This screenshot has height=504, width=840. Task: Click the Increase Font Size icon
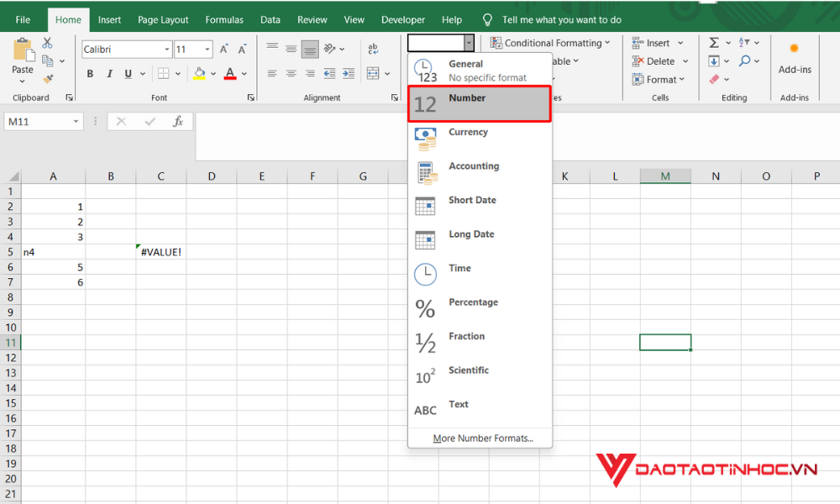(224, 48)
